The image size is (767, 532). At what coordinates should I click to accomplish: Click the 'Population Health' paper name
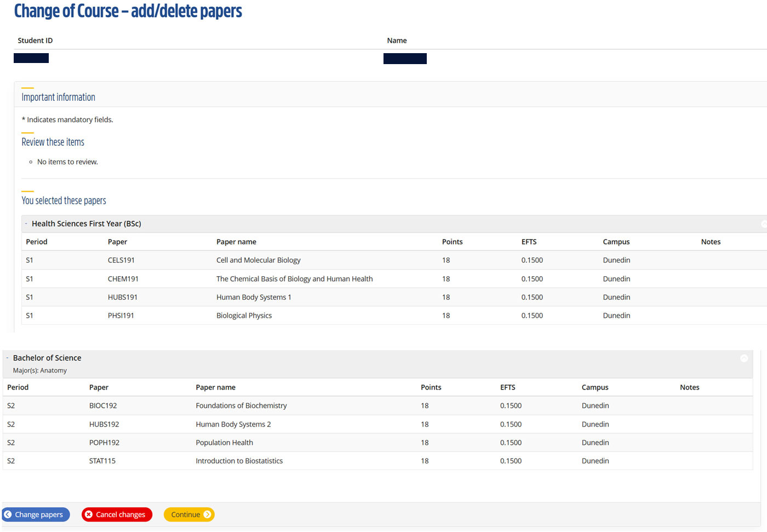click(x=225, y=443)
